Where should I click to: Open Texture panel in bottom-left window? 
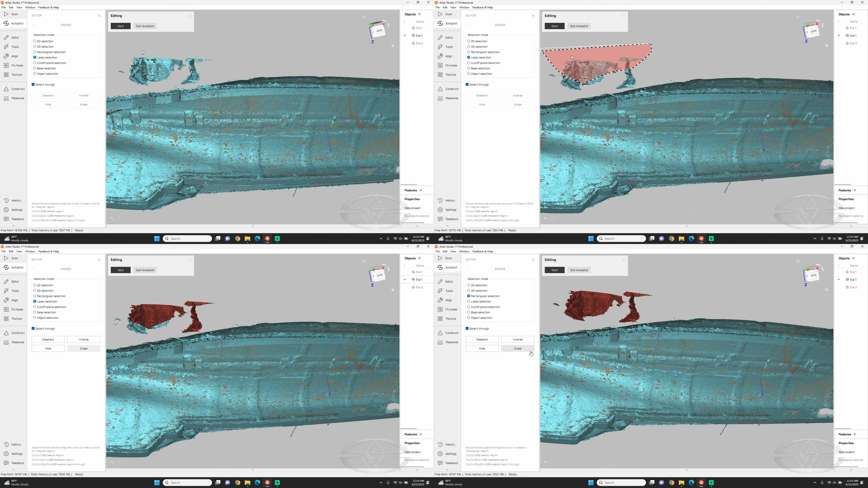[13, 319]
